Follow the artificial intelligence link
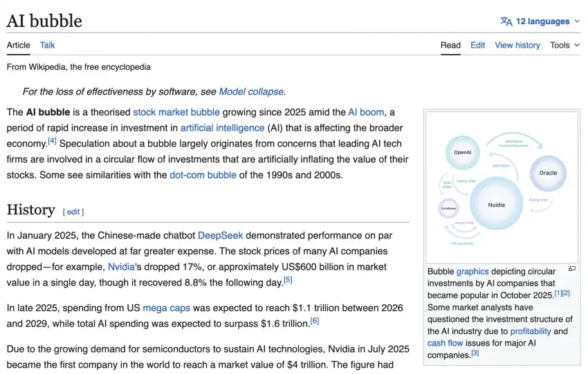This screenshot has height=374, width=588. click(x=222, y=128)
